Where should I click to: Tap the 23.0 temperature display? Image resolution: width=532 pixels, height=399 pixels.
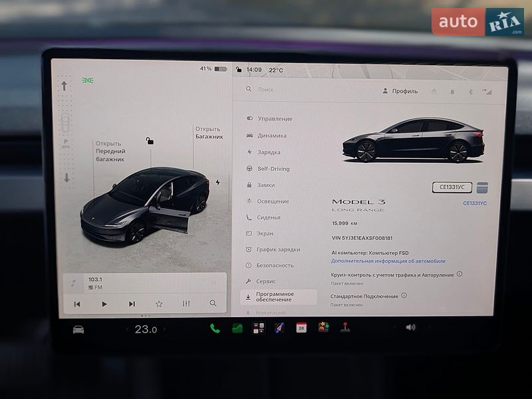[146, 329]
